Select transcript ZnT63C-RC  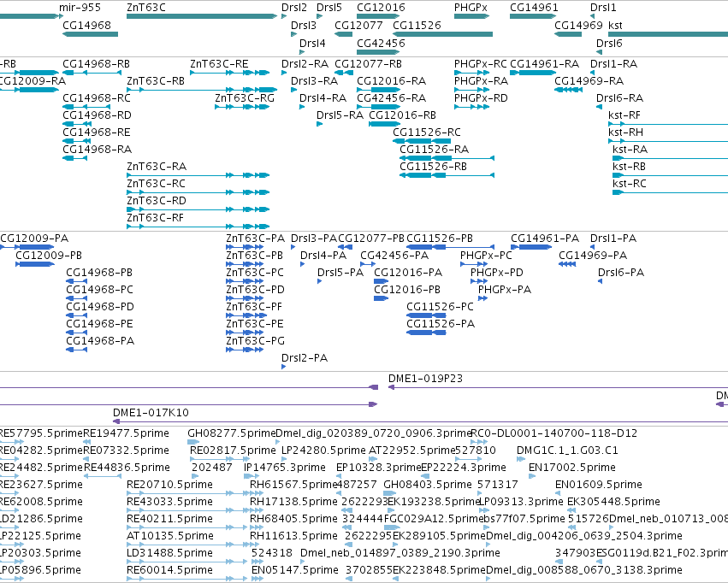156,183
